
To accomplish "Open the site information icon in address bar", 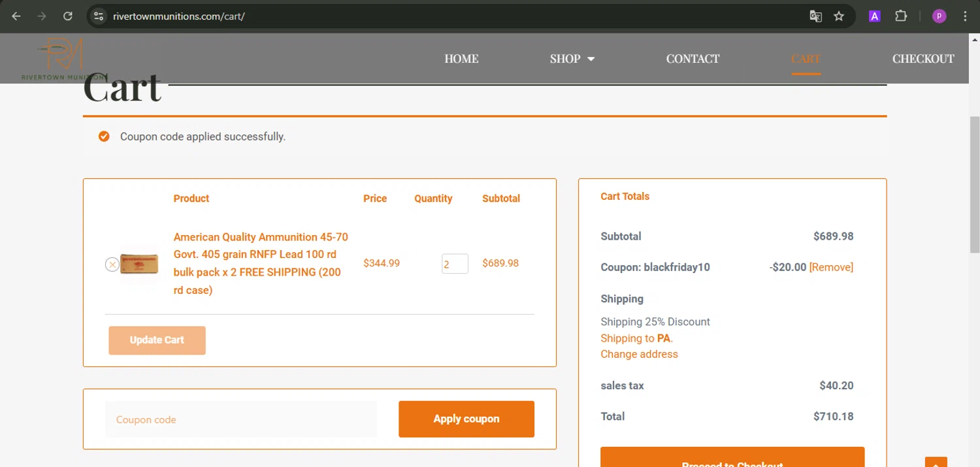I will coord(99,16).
